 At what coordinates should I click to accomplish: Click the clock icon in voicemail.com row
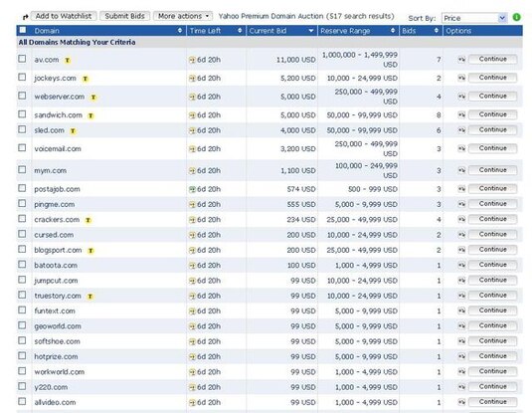tap(192, 149)
